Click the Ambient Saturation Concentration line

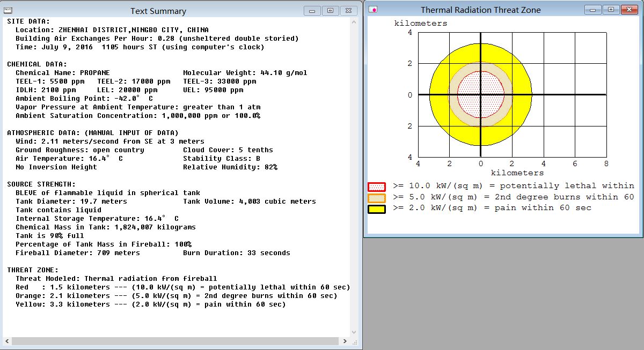click(138, 116)
